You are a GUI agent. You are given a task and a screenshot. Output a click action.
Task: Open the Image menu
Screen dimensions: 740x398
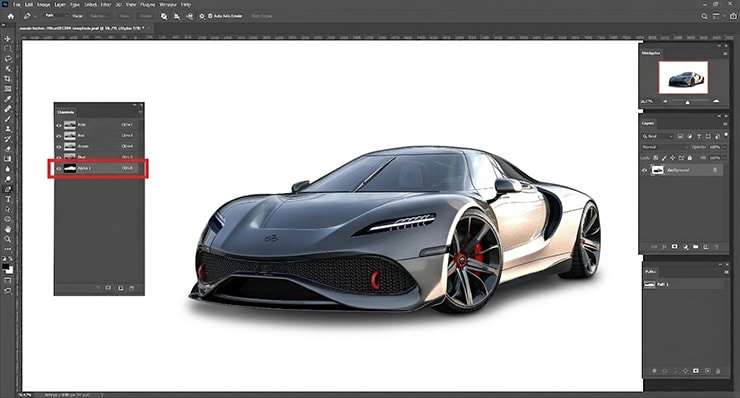click(x=43, y=5)
